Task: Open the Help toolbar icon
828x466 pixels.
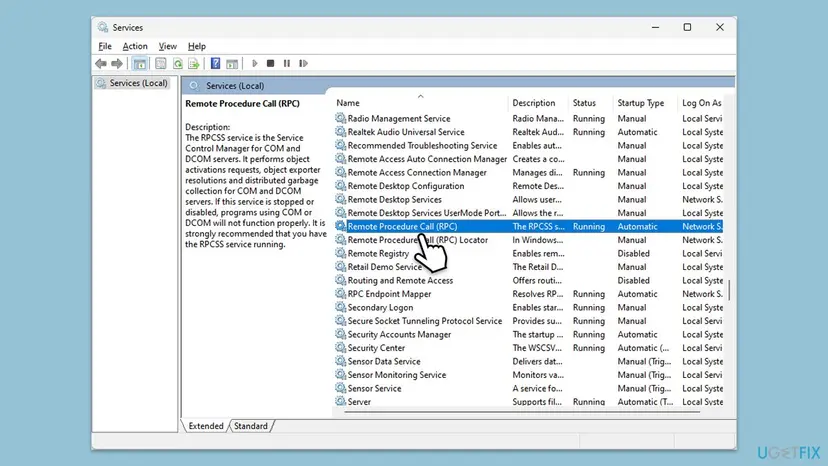Action: click(x=215, y=63)
